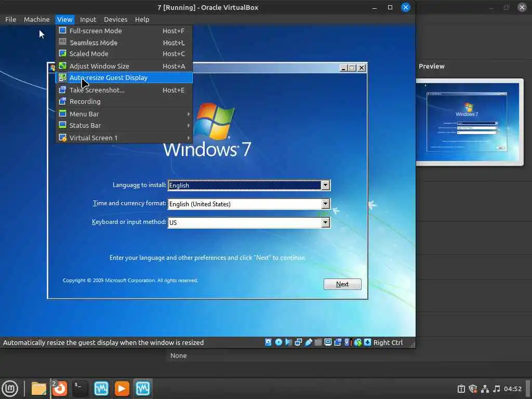The image size is (532, 399).
Task: Launch the Terminal from the taskbar
Action: click(81, 389)
